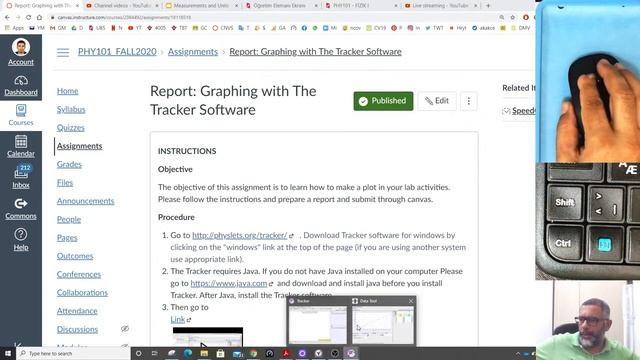This screenshot has height=360, width=640.
Task: Open the Account profile avatar
Action: 21,47
